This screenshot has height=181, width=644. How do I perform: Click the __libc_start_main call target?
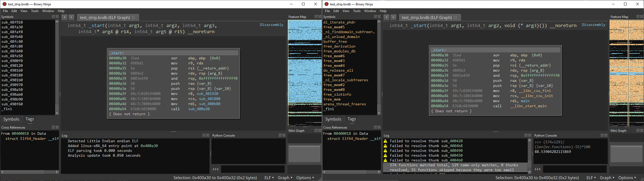click(528, 106)
